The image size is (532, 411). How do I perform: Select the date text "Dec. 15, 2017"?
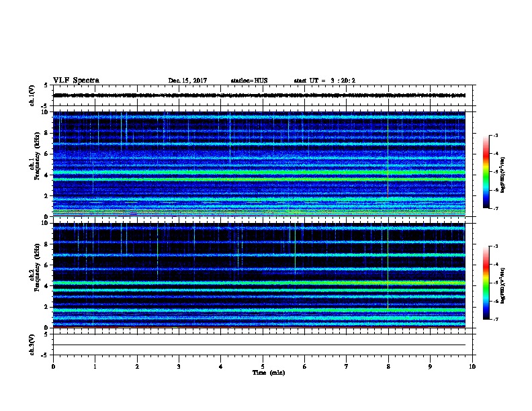[x=187, y=81]
